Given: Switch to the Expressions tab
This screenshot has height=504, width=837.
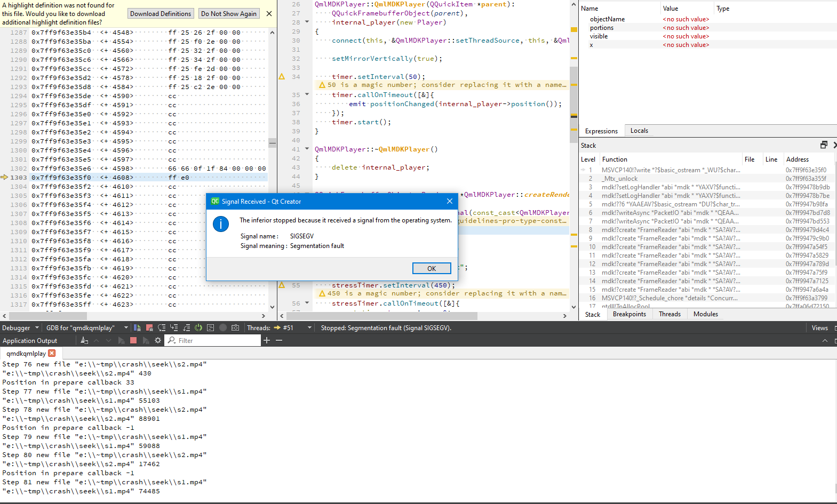Looking at the screenshot, I should coord(601,131).
